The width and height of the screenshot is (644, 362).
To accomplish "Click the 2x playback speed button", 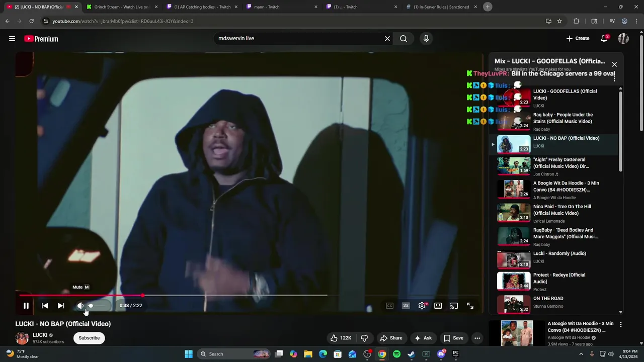I will [406, 306].
